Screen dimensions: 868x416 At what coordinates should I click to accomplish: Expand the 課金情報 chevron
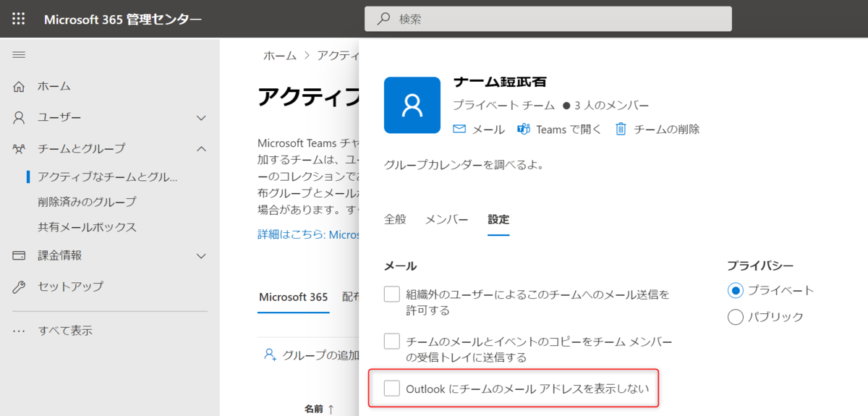pyautogui.click(x=202, y=255)
